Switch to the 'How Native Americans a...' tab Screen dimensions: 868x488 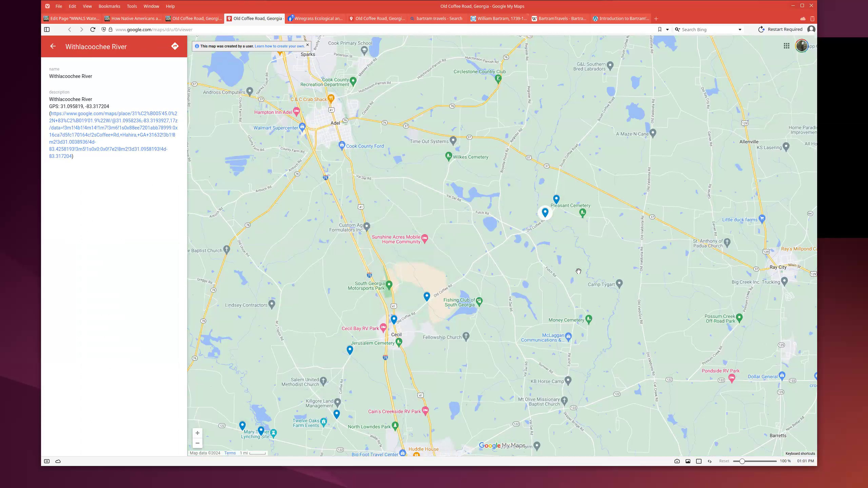click(x=133, y=19)
